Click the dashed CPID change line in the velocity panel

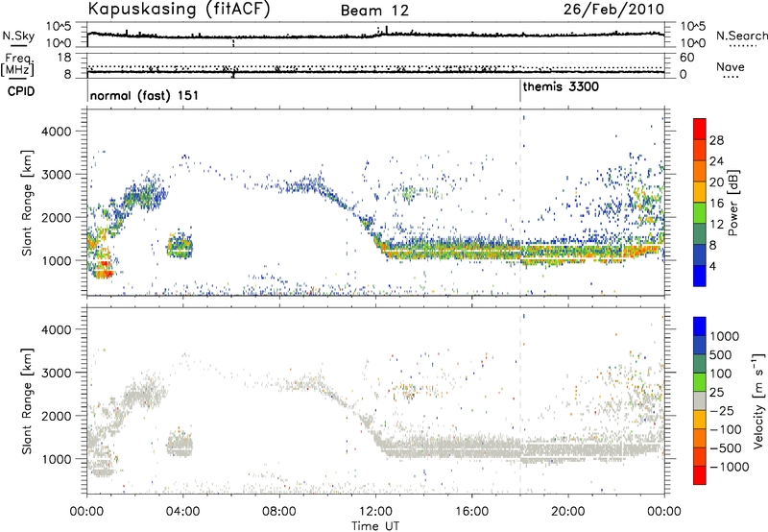520,401
